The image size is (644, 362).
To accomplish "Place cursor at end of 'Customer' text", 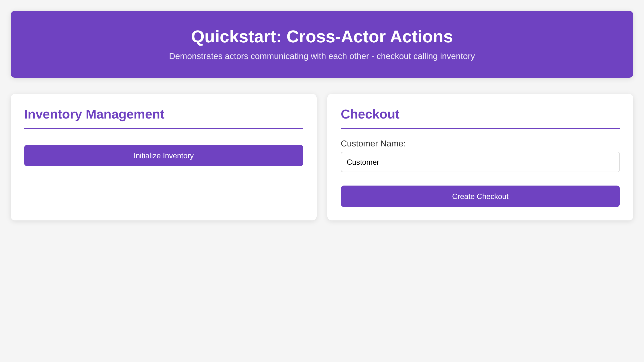I will [380, 162].
